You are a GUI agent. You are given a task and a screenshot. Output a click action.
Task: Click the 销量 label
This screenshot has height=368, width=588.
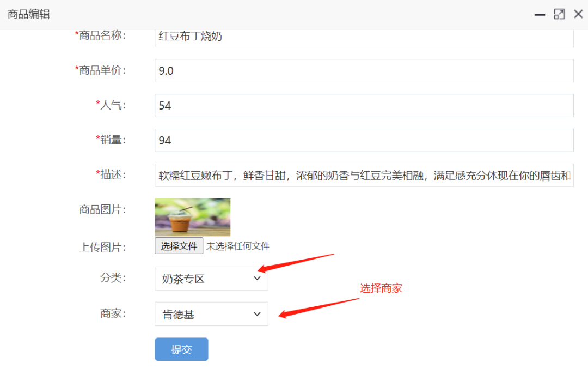[111, 140]
